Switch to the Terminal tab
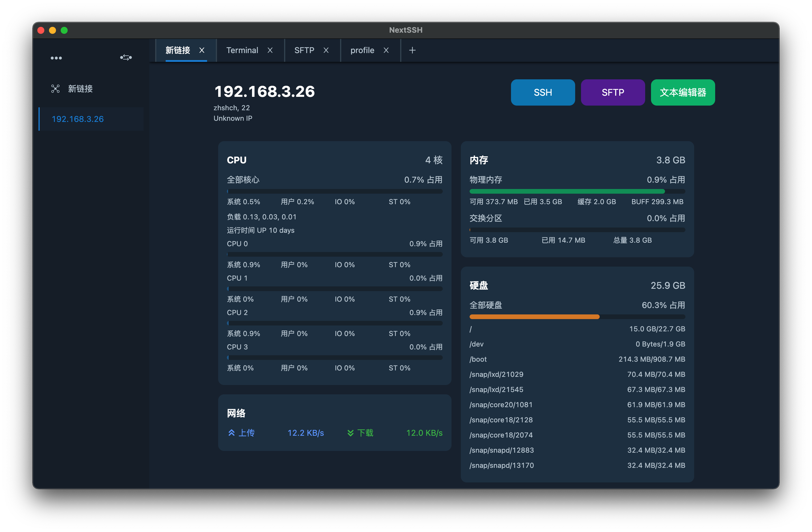 click(x=242, y=50)
